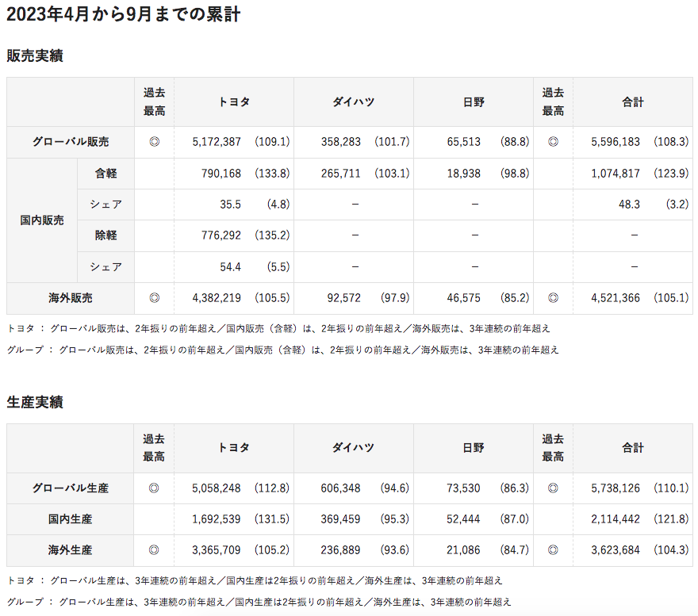
Task: Click the 国内生産 Toyota value 1,692,539
Action: pyautogui.click(x=217, y=519)
